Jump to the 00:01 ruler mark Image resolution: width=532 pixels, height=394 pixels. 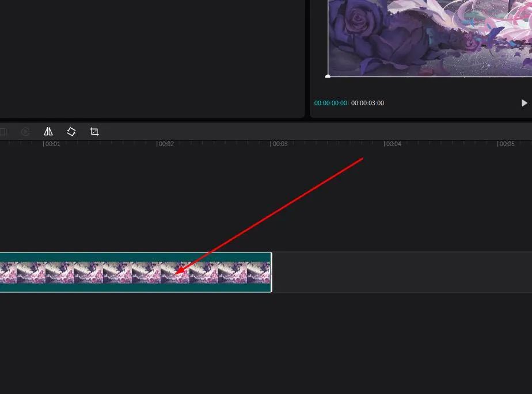pyautogui.click(x=51, y=144)
